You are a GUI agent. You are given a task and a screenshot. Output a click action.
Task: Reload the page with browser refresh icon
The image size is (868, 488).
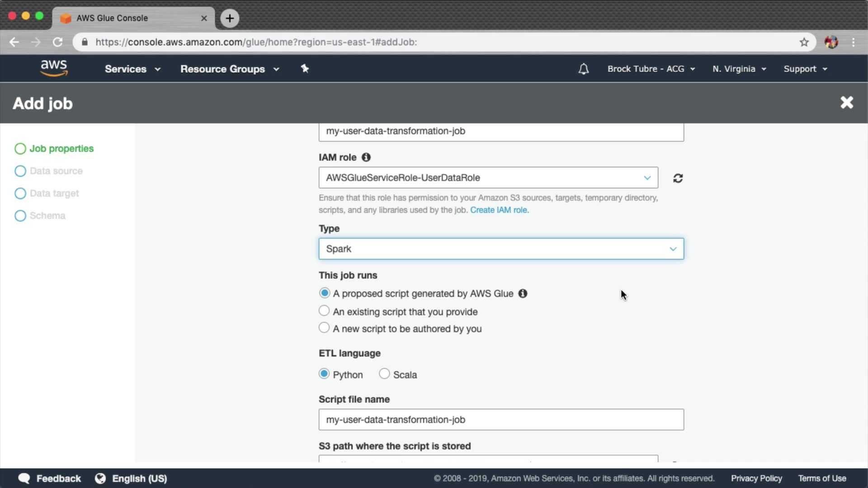coord(57,42)
